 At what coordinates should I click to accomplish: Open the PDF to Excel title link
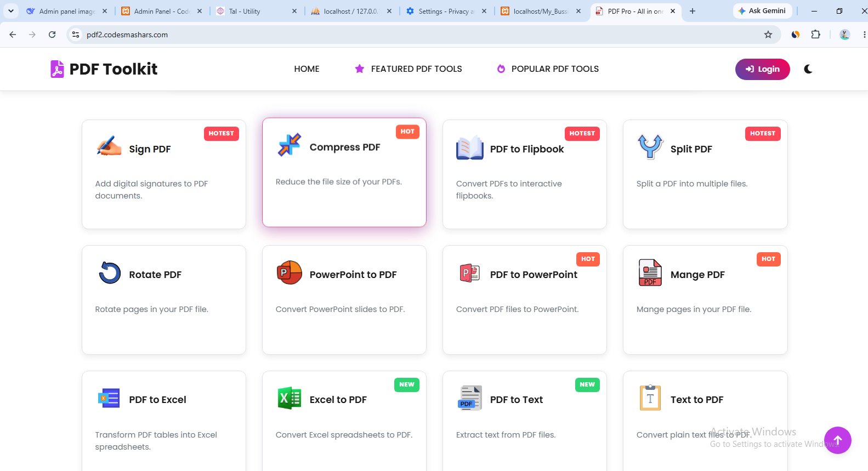coord(157,400)
